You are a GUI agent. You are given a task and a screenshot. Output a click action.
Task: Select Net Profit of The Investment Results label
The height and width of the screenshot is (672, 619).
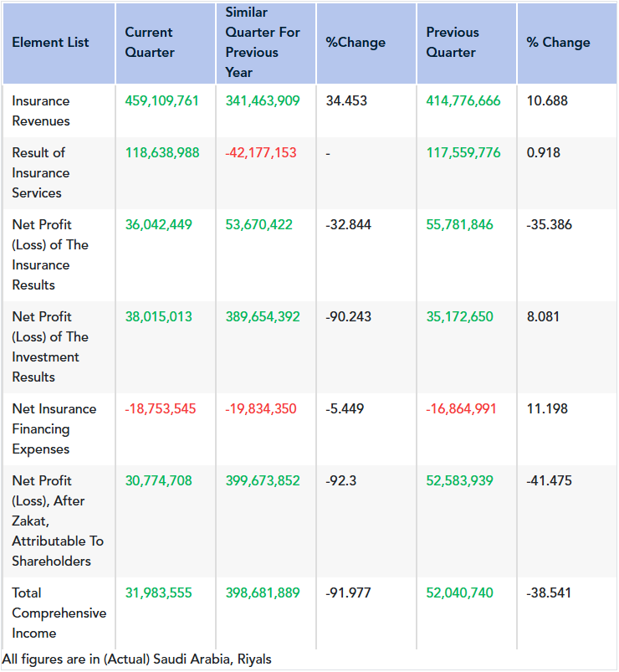(x=50, y=346)
